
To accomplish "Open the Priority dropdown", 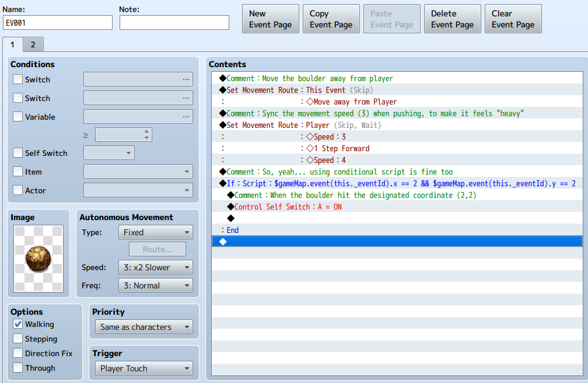I will pos(144,327).
